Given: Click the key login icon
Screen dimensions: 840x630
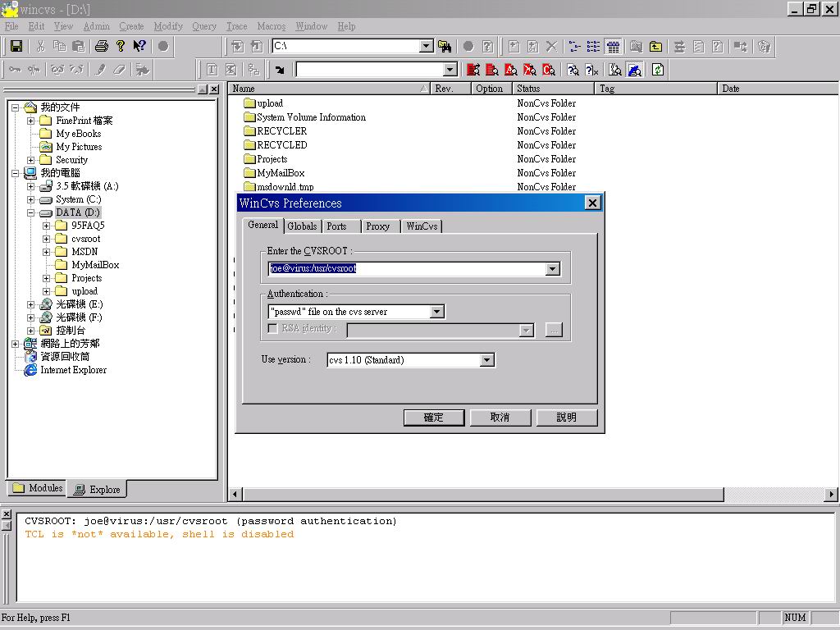Looking at the screenshot, I should coord(15,70).
